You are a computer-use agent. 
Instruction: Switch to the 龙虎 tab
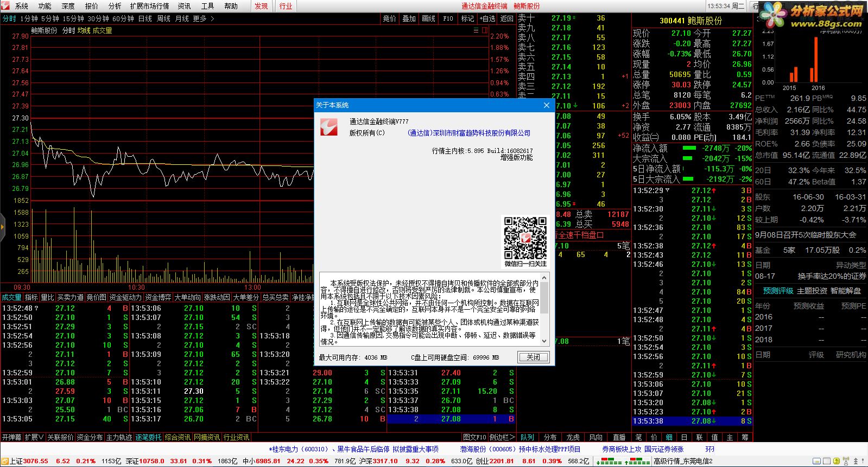tap(573, 437)
